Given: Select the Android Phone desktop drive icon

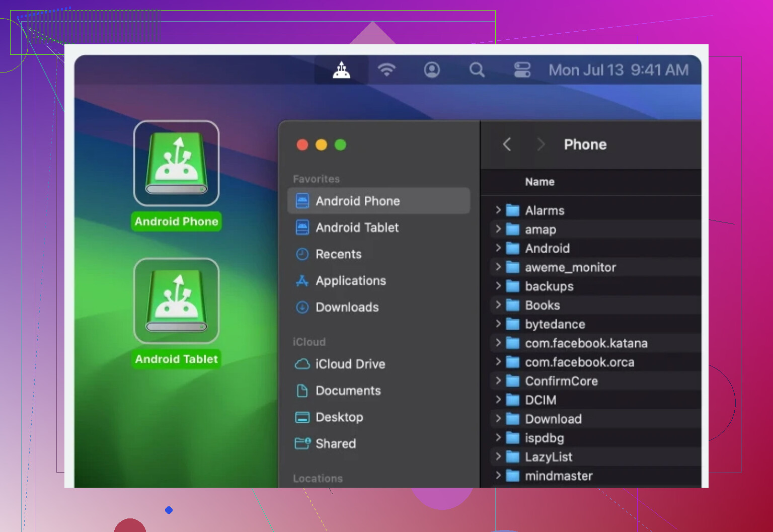Looking at the screenshot, I should (177, 163).
